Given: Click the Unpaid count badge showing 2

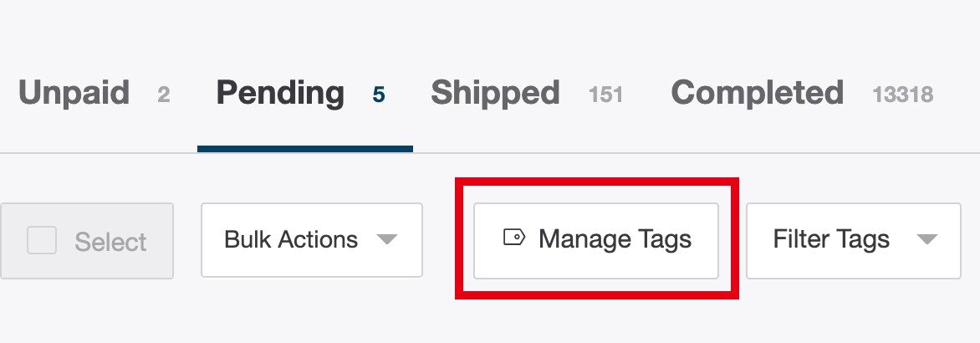Looking at the screenshot, I should (163, 95).
